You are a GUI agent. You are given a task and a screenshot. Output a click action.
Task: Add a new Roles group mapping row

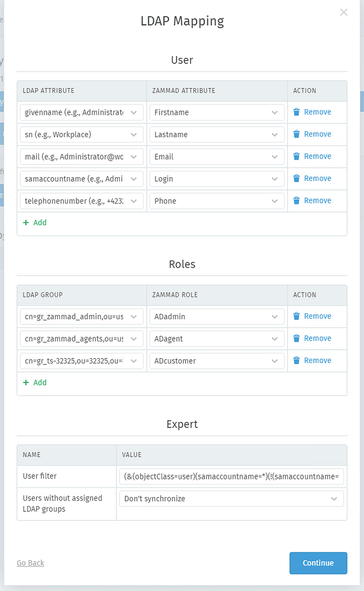34,382
